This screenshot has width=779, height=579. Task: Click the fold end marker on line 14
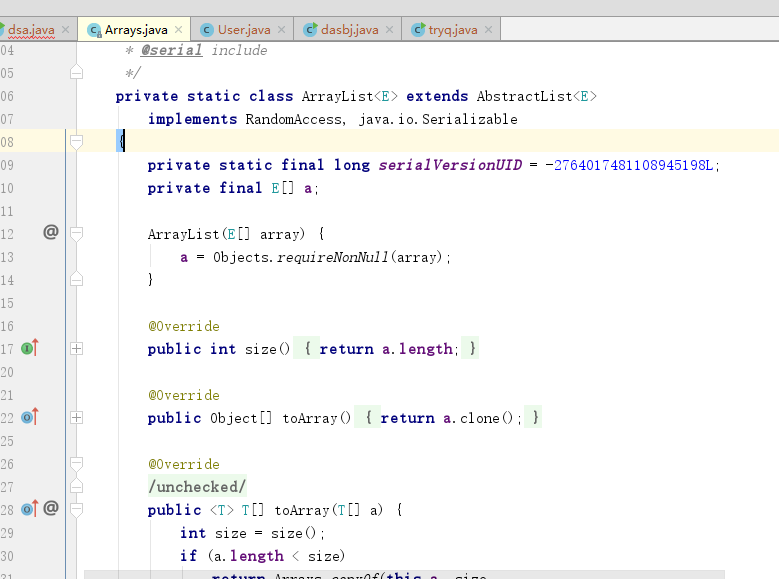(77, 279)
